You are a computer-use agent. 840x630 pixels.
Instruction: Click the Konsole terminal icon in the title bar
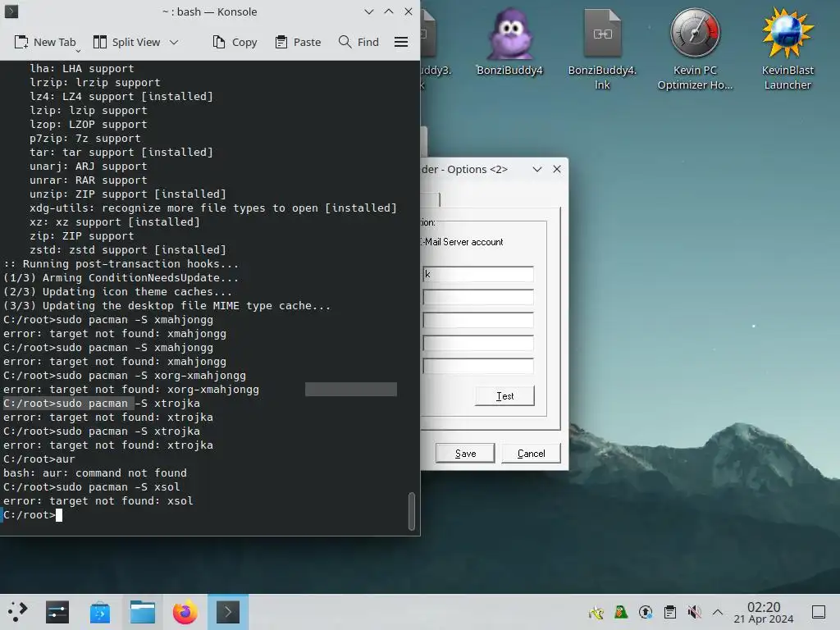(x=11, y=11)
